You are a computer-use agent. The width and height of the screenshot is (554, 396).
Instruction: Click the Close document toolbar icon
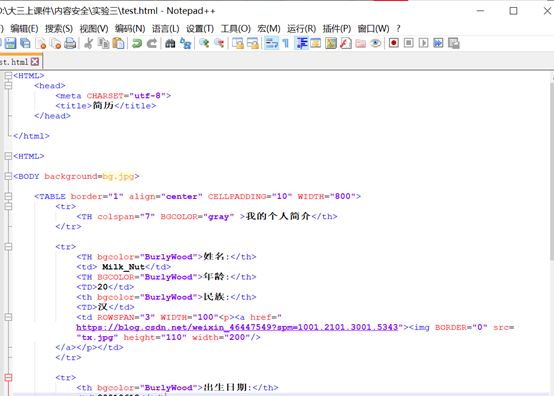pos(41,43)
